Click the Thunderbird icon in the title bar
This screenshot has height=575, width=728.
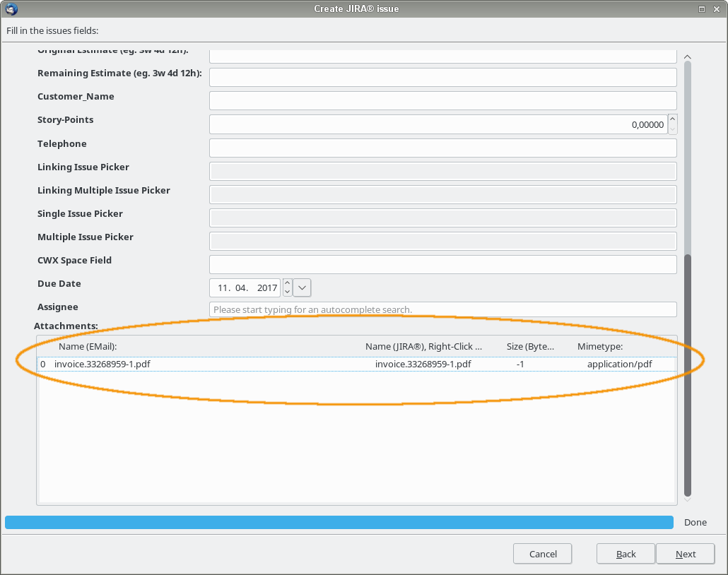(x=11, y=8)
